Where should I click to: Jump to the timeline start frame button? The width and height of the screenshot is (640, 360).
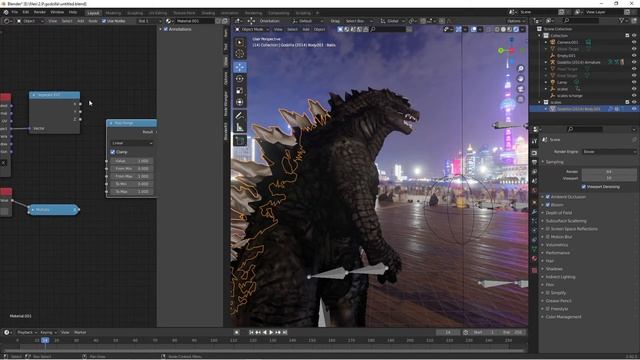[x=251, y=332]
